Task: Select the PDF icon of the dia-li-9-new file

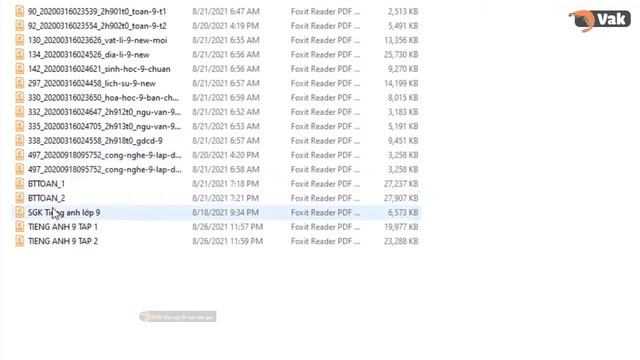Action: tap(20, 54)
